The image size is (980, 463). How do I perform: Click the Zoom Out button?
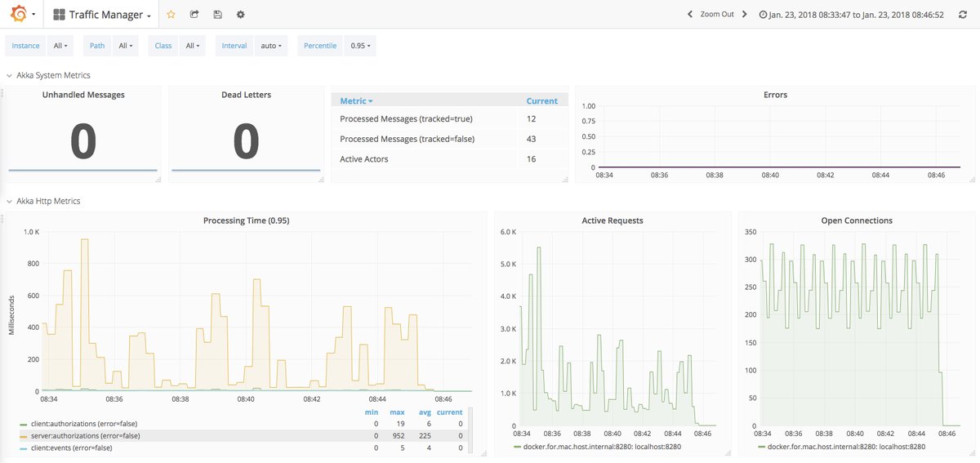click(716, 15)
